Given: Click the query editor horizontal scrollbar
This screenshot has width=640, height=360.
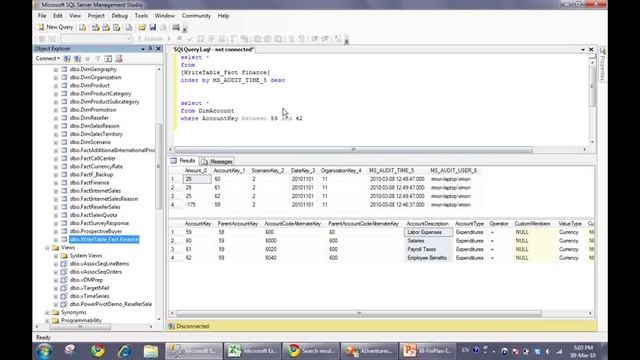Looking at the screenshot, I should point(354,149).
